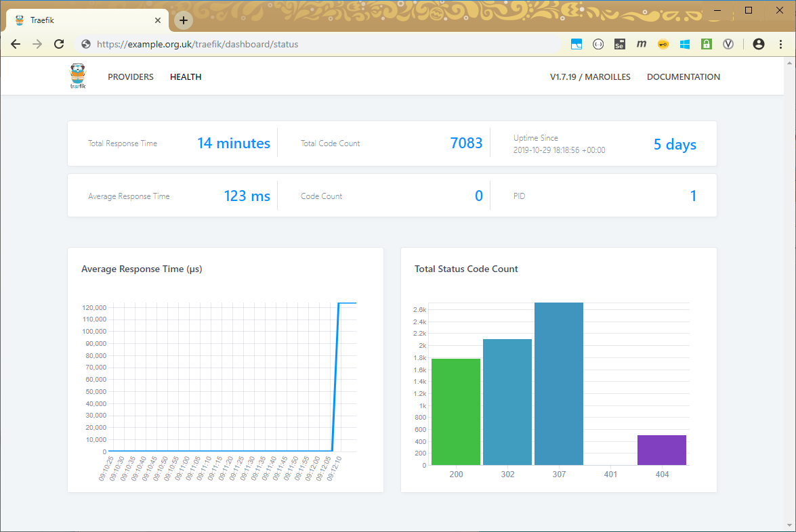Open Chrome's three-dot menu
Viewport: 796px width, 532px height.
[x=780, y=44]
